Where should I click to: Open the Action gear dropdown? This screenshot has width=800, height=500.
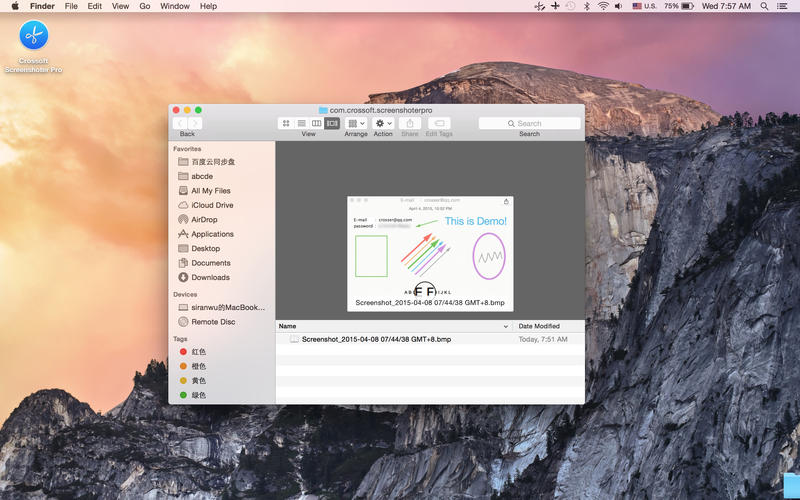(x=383, y=123)
